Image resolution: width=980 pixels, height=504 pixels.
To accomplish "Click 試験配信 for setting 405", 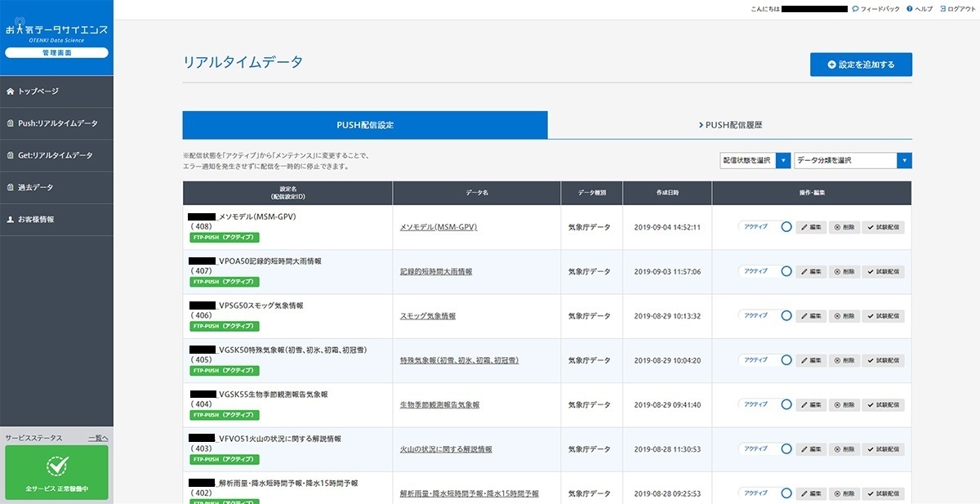I will [x=883, y=360].
